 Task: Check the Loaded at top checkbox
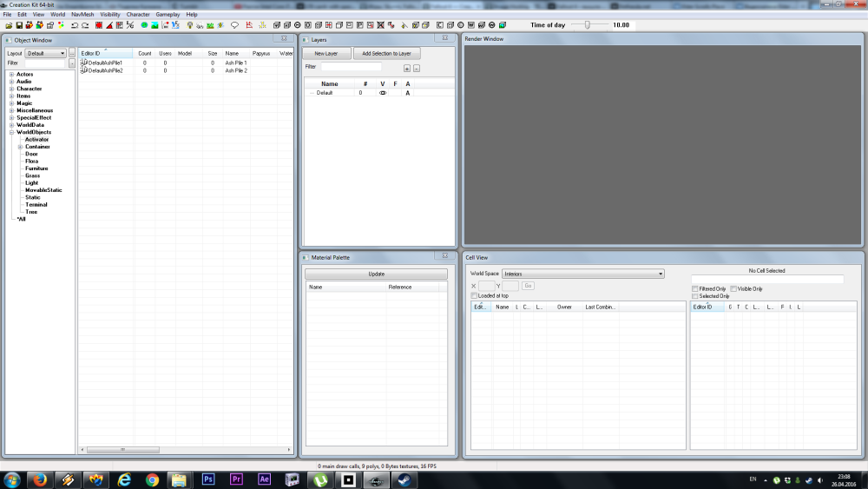coord(474,295)
